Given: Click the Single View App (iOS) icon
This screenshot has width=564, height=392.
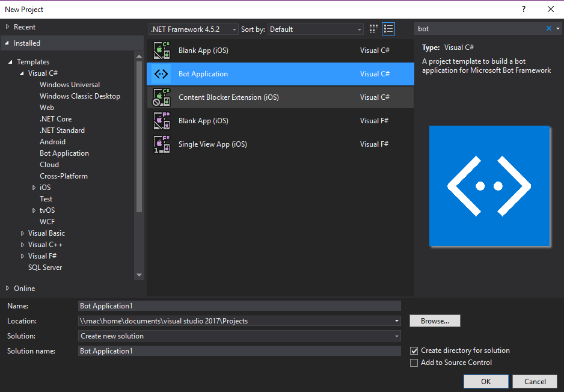Looking at the screenshot, I should (161, 144).
